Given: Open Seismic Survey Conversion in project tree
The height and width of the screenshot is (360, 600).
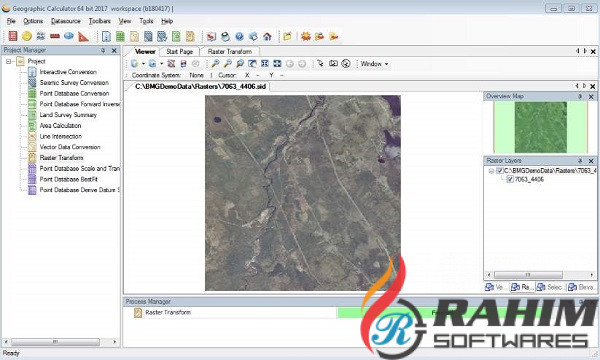Looking at the screenshot, I should (x=74, y=83).
